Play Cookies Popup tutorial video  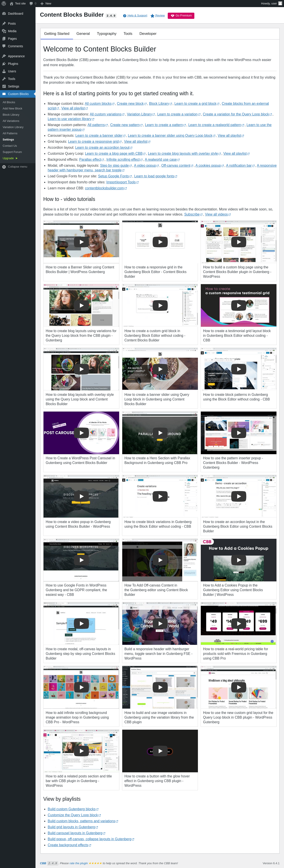point(239,560)
